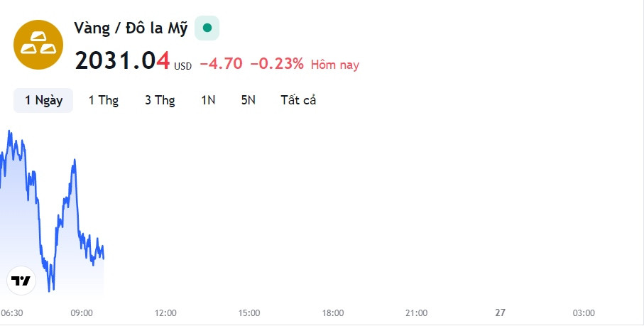Open the TradingView logo badge

[x=21, y=281]
